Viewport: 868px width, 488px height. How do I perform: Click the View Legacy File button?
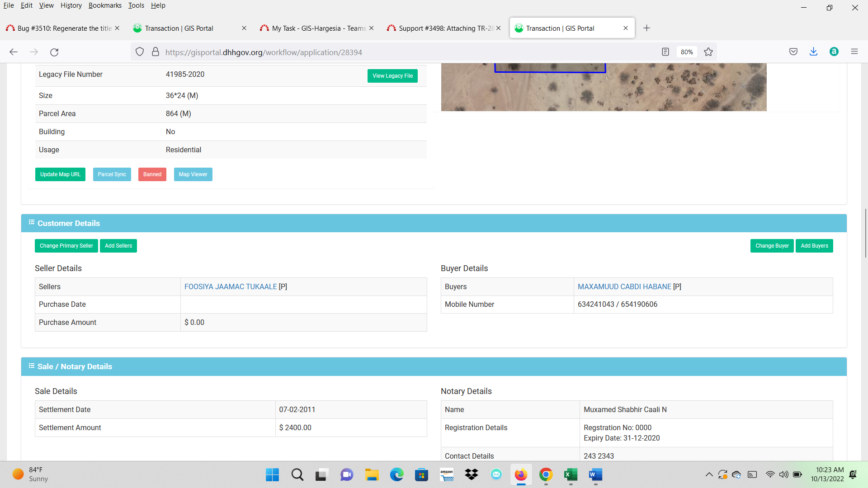(x=392, y=76)
